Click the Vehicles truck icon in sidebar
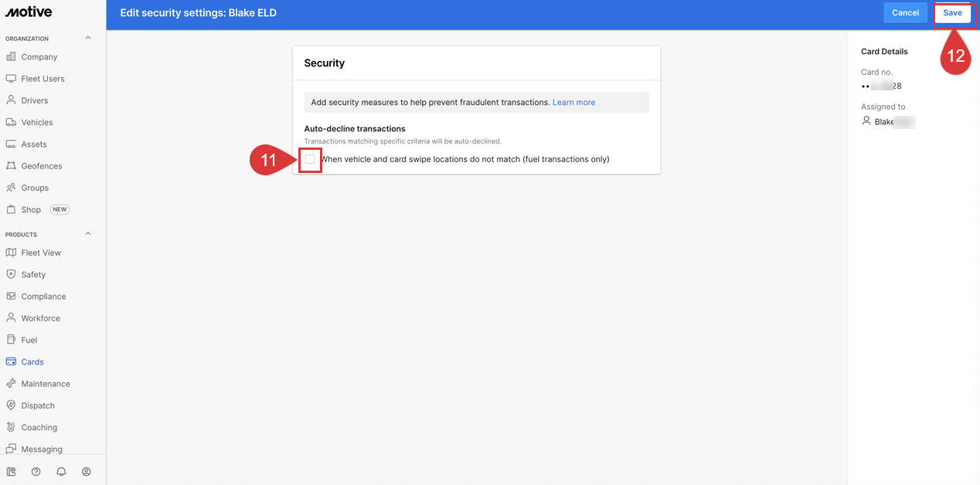The height and width of the screenshot is (485, 980). pos(11,122)
